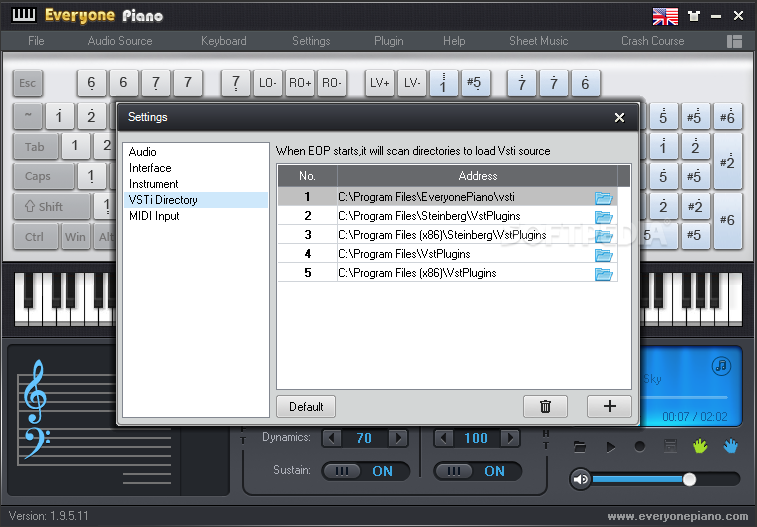Toggle left Sustain ON switch
The height and width of the screenshot is (527, 757).
coord(365,471)
